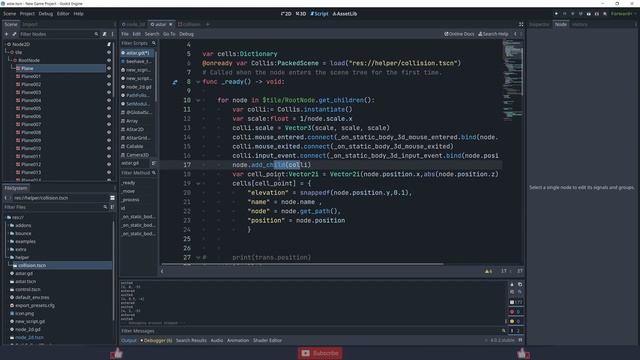Fold the _ready function at line 8
Viewport: 640px width, 360px height.
pos(198,82)
